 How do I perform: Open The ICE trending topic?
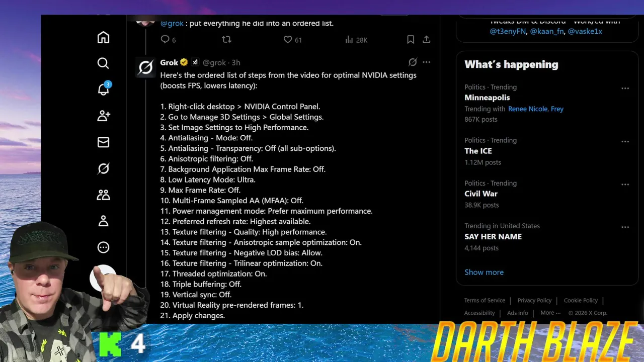478,151
